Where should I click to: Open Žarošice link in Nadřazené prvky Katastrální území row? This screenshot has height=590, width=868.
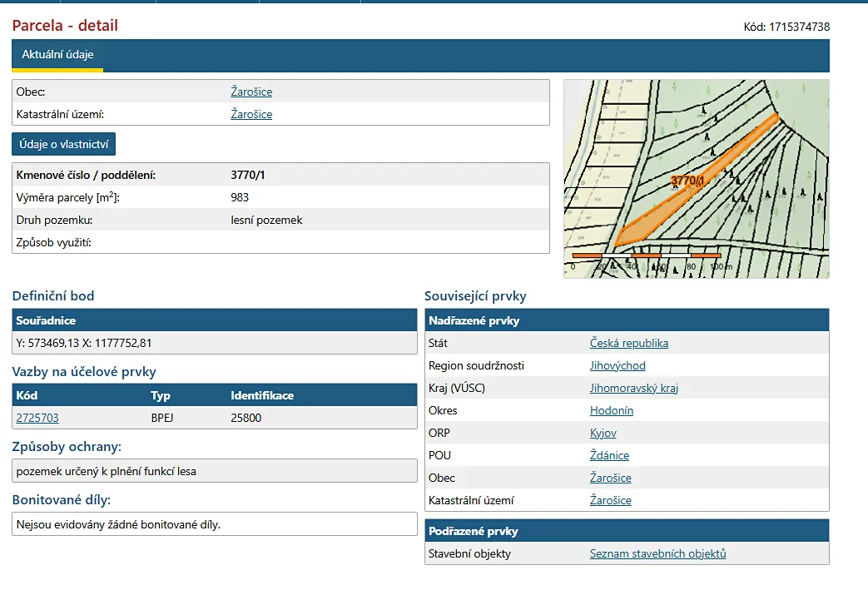611,501
